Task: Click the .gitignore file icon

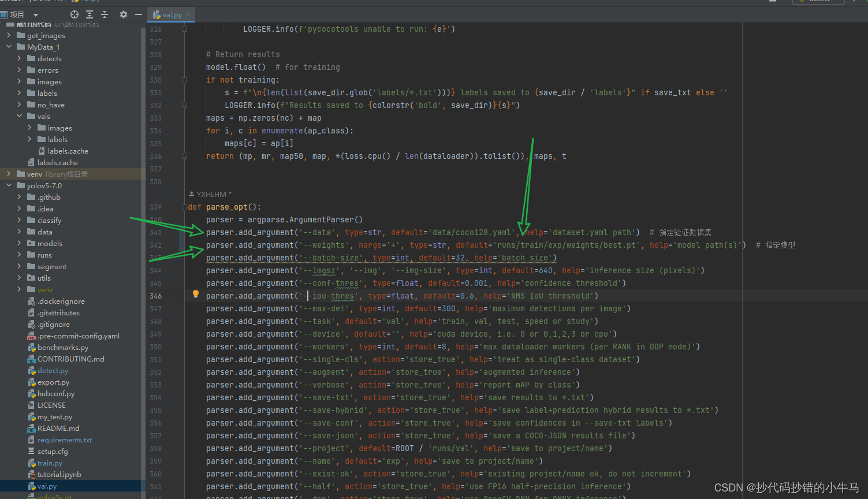Action: (x=32, y=324)
